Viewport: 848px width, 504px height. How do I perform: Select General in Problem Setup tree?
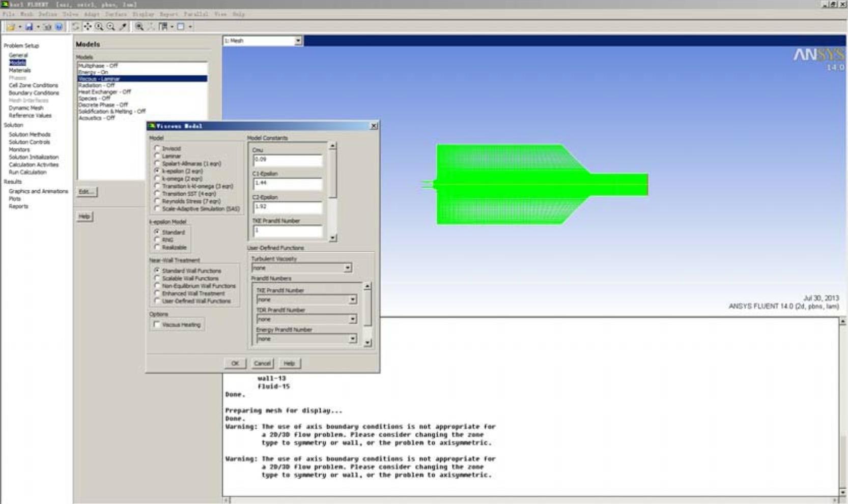18,55
